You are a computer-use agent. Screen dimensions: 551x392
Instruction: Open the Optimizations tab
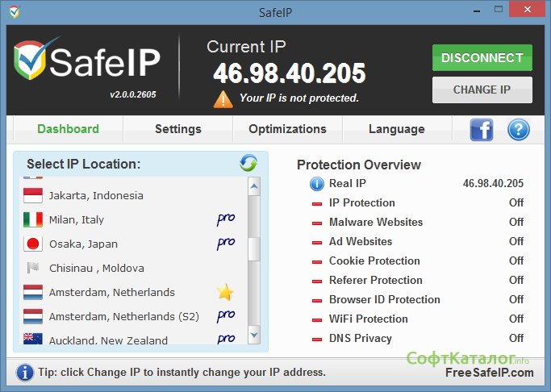click(287, 129)
